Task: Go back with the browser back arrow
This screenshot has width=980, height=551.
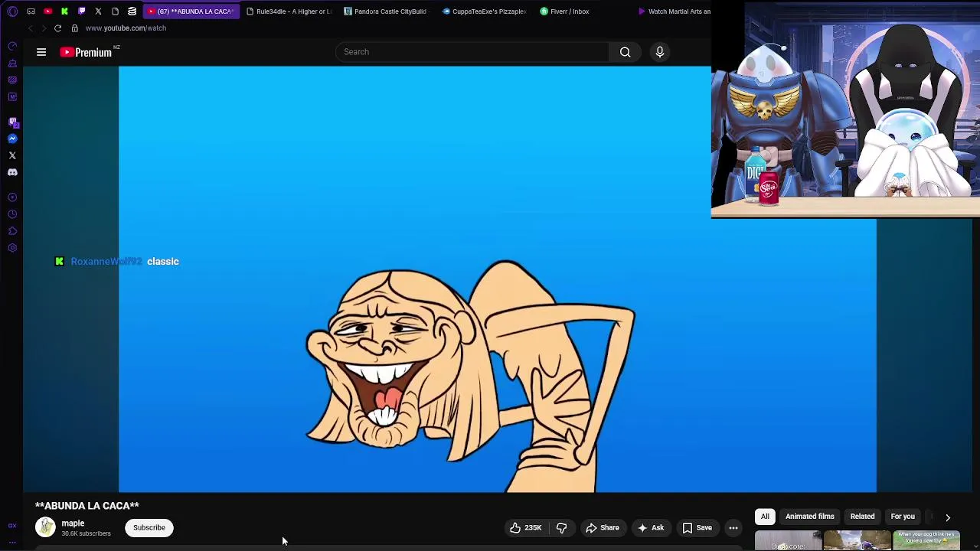Action: point(30,28)
